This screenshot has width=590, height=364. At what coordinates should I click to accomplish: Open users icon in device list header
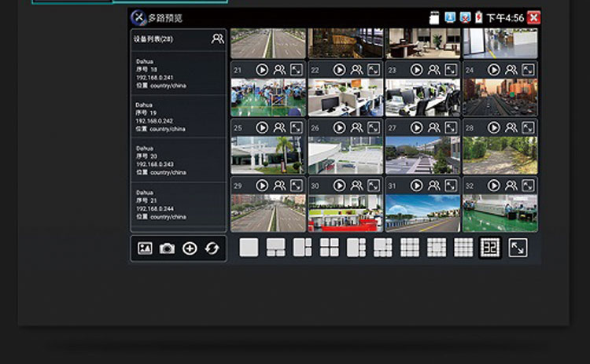(217, 39)
